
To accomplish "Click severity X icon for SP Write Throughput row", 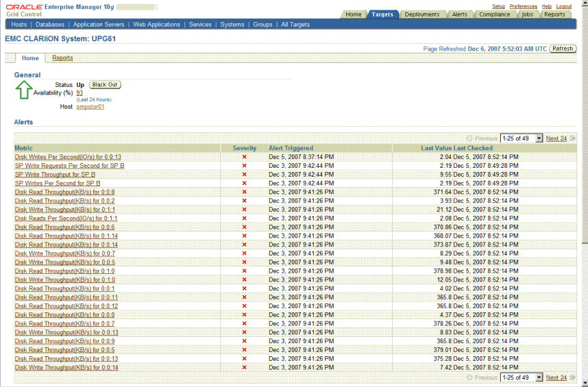I will pyautogui.click(x=244, y=174).
